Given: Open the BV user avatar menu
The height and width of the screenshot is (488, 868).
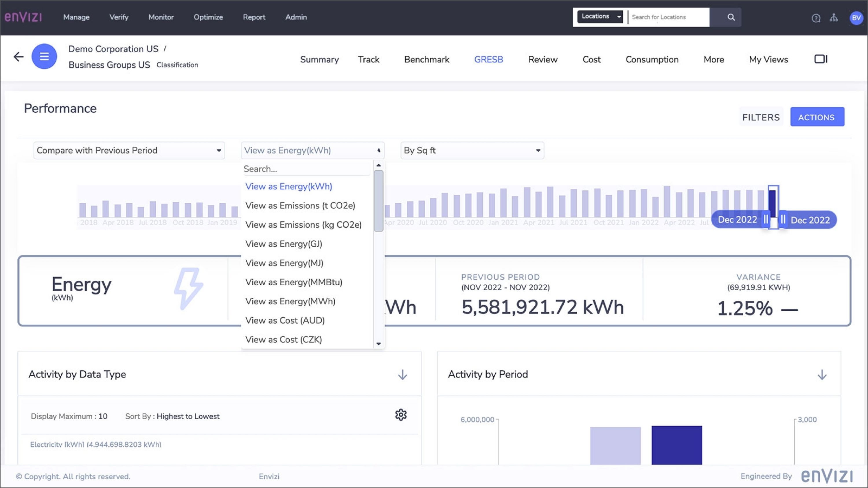Looking at the screenshot, I should (x=856, y=18).
